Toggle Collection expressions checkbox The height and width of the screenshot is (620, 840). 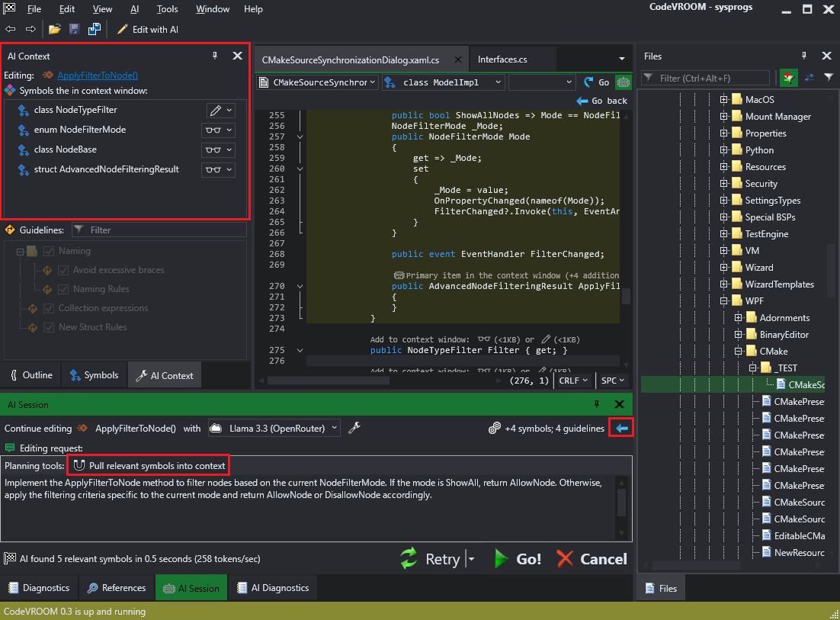point(49,308)
